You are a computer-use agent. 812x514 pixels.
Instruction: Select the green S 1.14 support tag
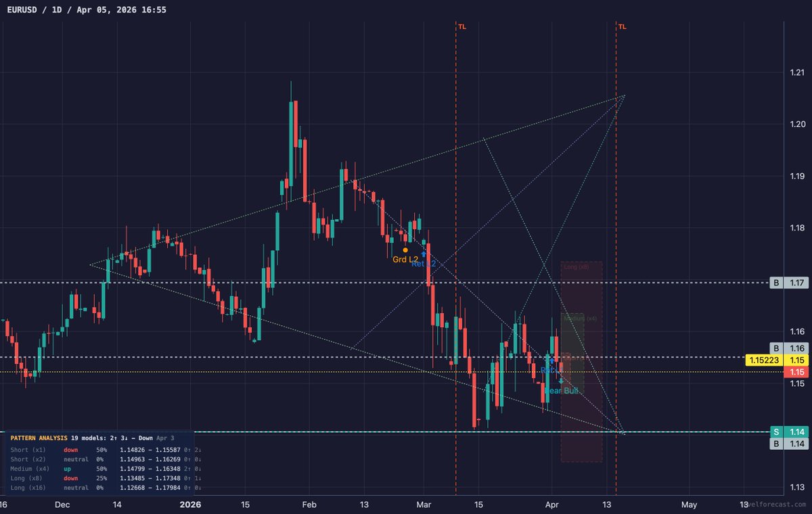tap(790, 431)
